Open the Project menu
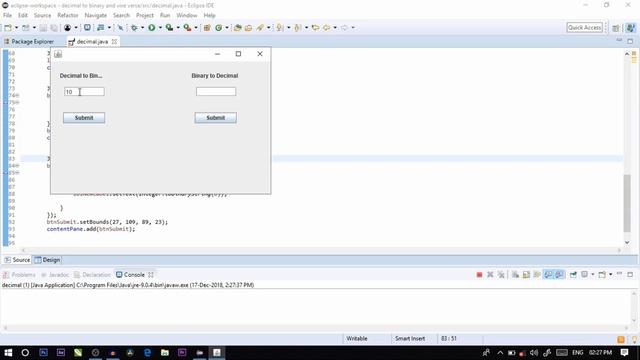Viewport: 640px width, 360px height. click(x=145, y=15)
